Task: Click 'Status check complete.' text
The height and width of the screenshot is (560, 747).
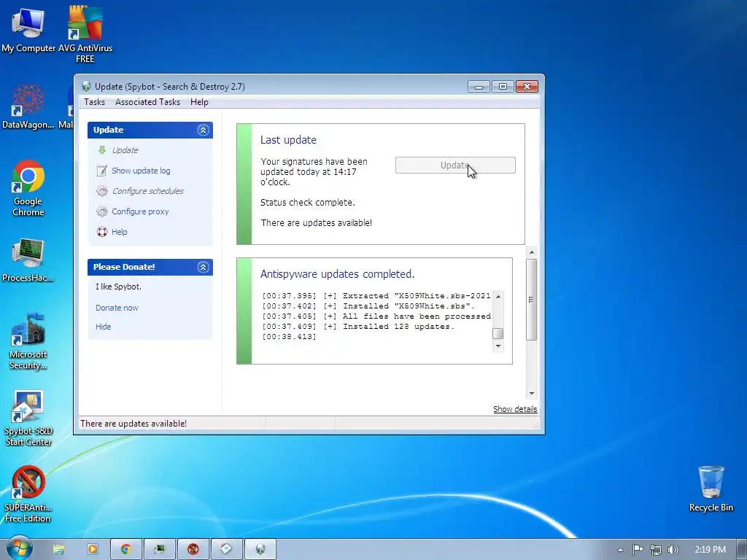Action: [308, 203]
